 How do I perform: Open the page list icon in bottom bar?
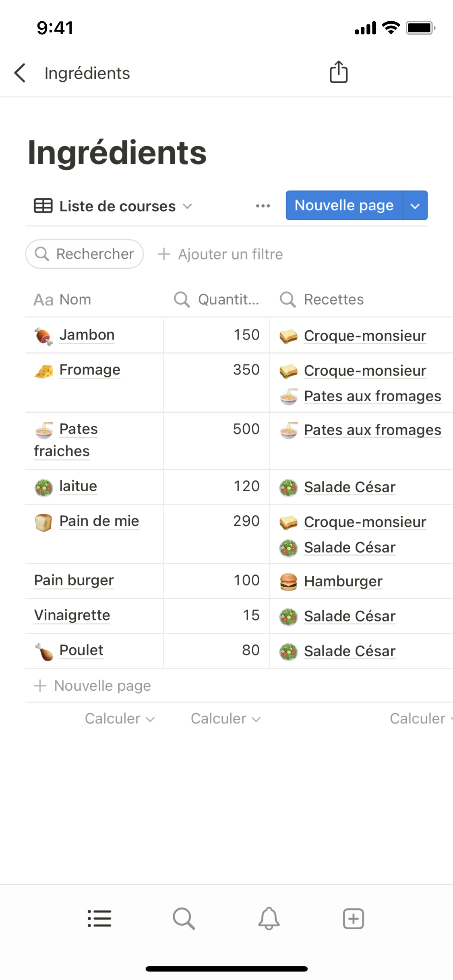99,918
